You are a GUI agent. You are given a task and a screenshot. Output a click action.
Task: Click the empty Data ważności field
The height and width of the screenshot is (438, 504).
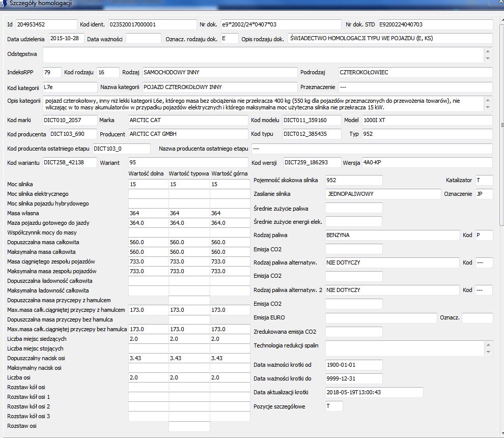tap(144, 39)
